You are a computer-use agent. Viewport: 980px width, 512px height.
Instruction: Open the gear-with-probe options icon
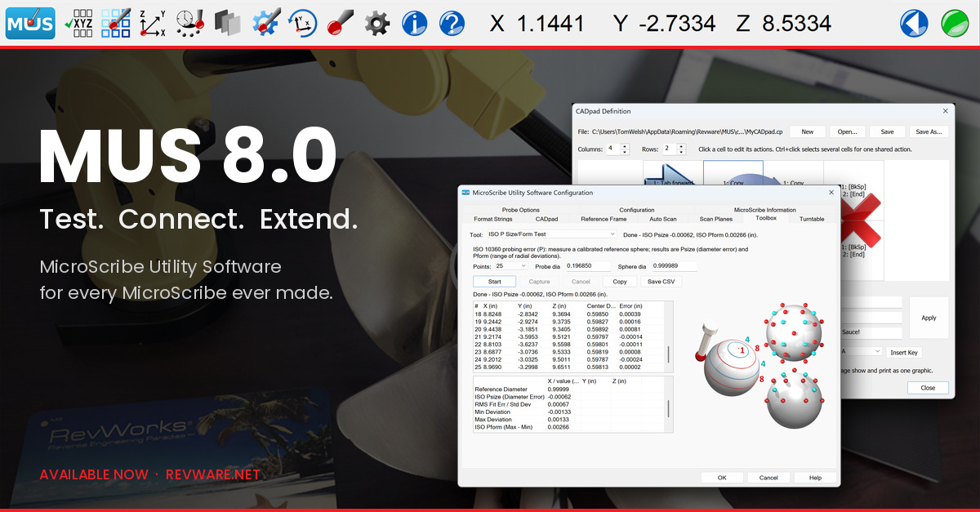[x=265, y=23]
